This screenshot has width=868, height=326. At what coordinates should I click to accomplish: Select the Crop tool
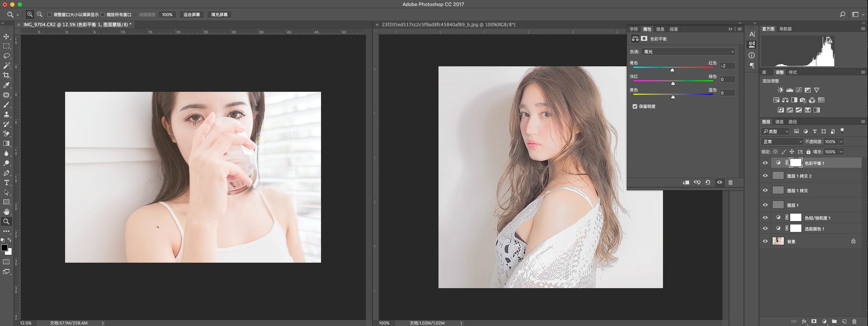[x=6, y=75]
